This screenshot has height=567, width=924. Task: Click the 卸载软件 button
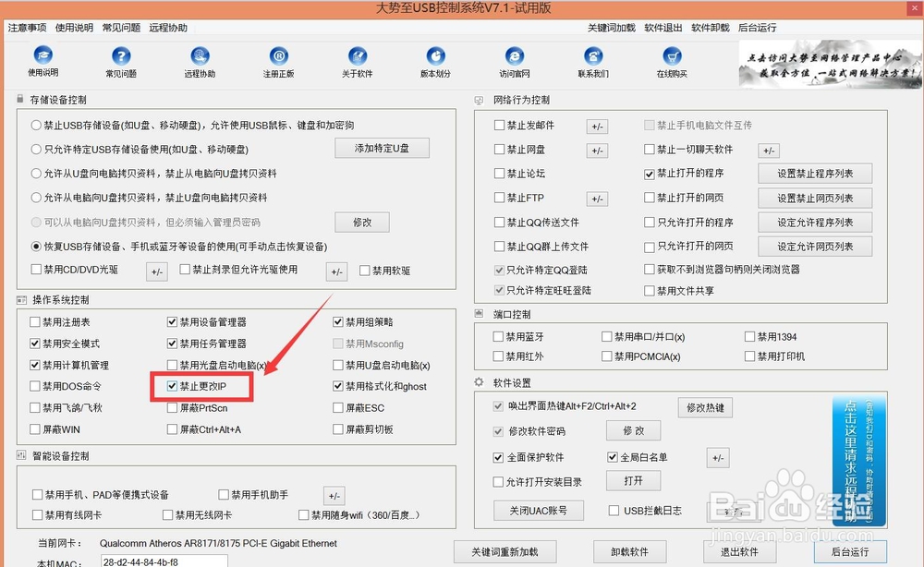(629, 551)
